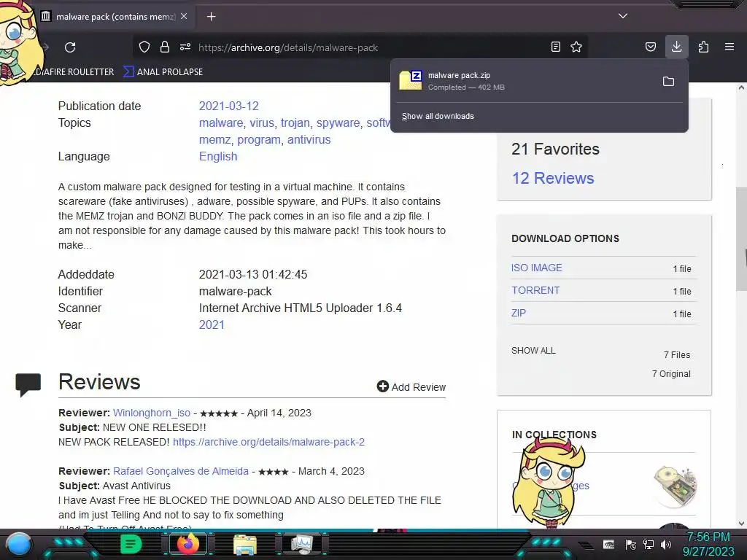Open the Start orb button
Screen dimensions: 747x560
coord(19,544)
